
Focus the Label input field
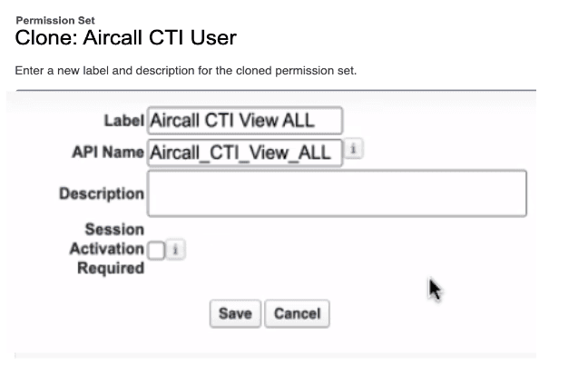245,121
